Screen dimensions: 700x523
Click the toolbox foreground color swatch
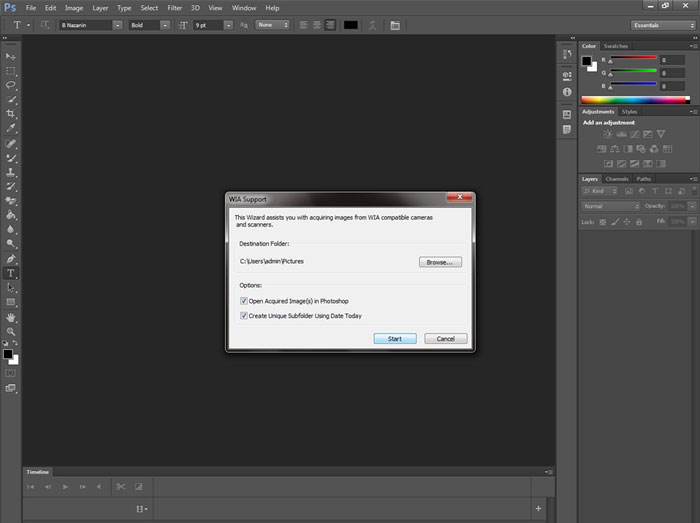(x=8, y=354)
